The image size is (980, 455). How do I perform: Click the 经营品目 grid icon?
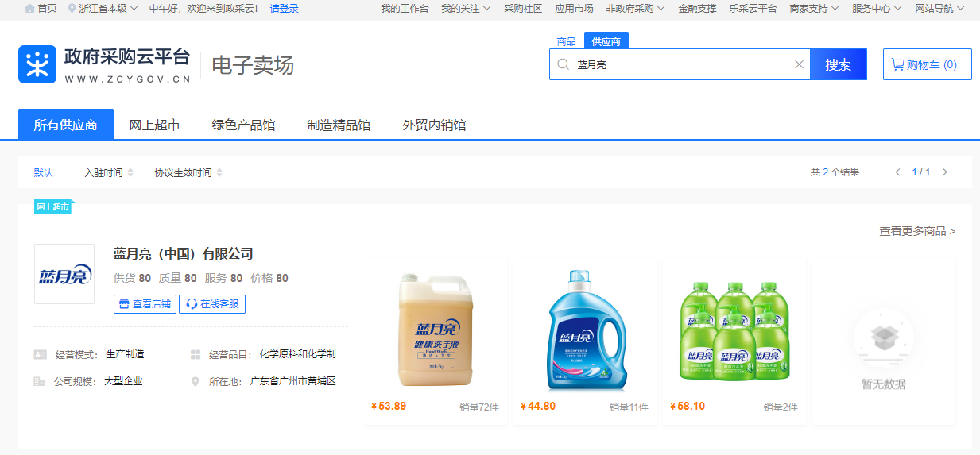click(x=196, y=355)
